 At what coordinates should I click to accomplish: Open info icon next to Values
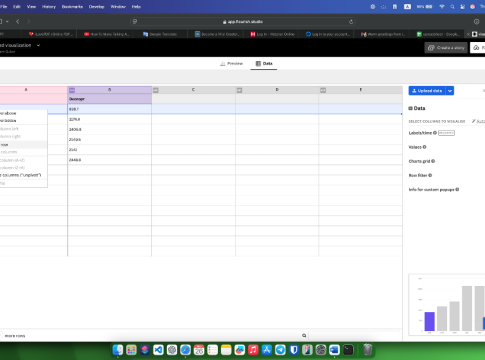click(424, 147)
